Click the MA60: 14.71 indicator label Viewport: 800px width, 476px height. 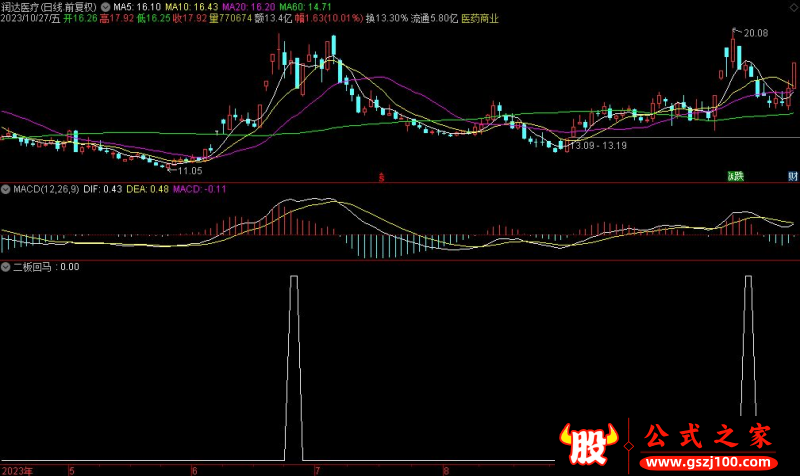click(299, 6)
